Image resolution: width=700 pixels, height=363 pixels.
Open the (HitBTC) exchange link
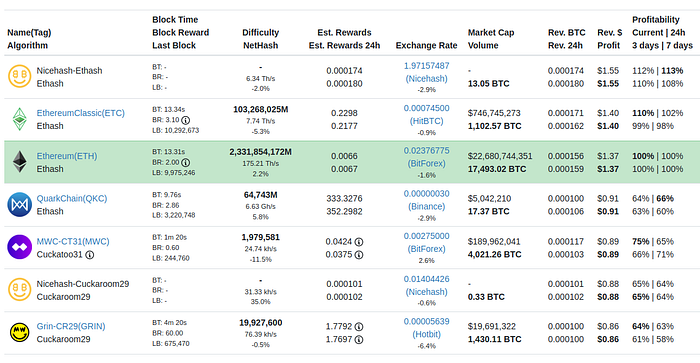pyautogui.click(x=426, y=121)
